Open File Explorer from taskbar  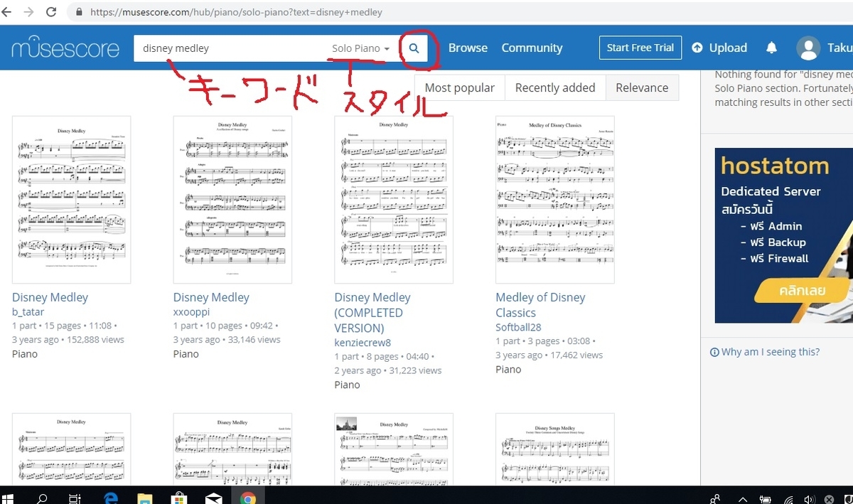tap(144, 498)
